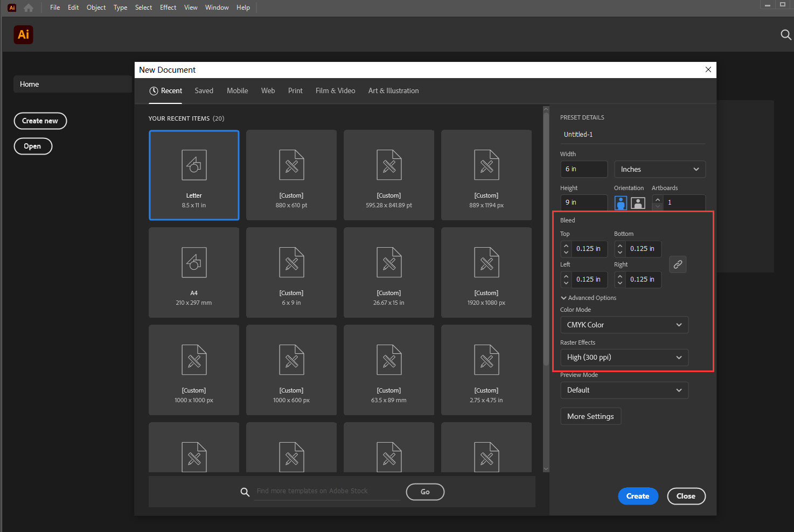The width and height of the screenshot is (794, 532).
Task: Open the View menu
Action: click(191, 8)
